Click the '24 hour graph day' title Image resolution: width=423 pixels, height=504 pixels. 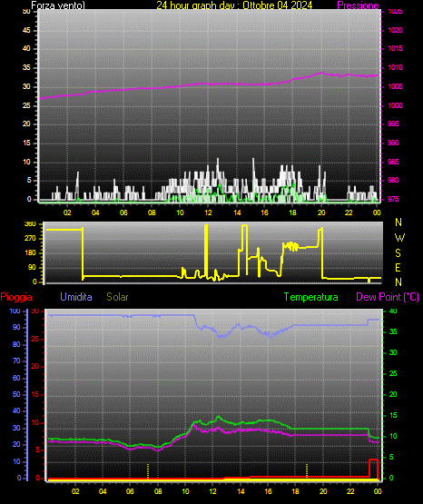point(234,5)
